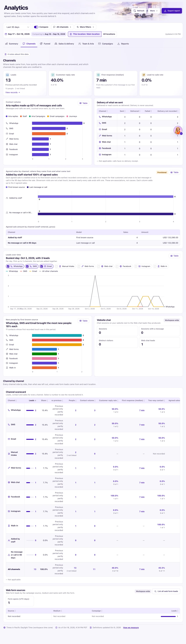Sort scorecard by Leads column header
Viewport: 186px width, 644px height.
pos(33,401)
